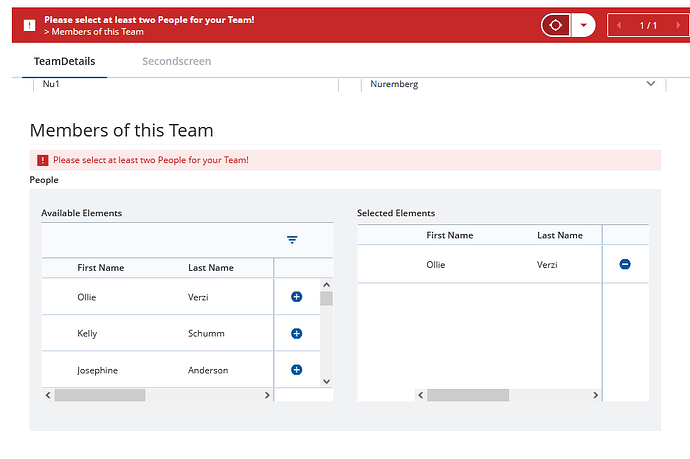Click the filter icon in Available Elements
690x459 pixels.
(x=292, y=240)
